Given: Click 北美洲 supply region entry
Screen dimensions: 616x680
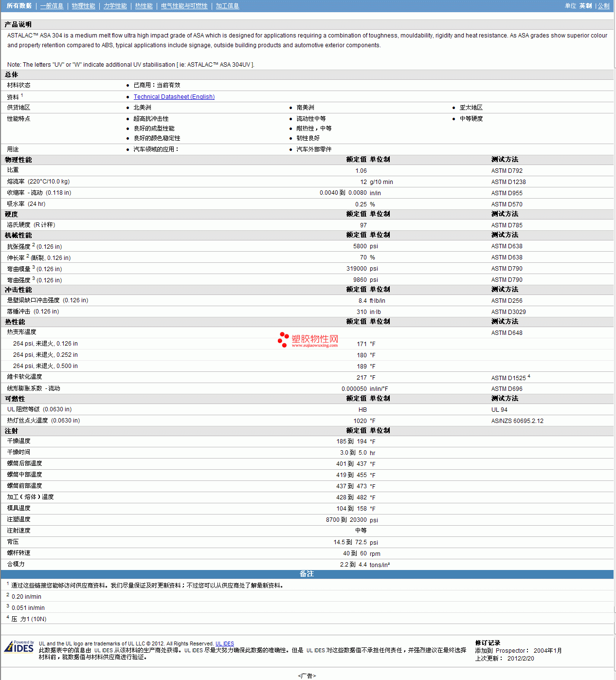Looking at the screenshot, I should click(x=143, y=108).
